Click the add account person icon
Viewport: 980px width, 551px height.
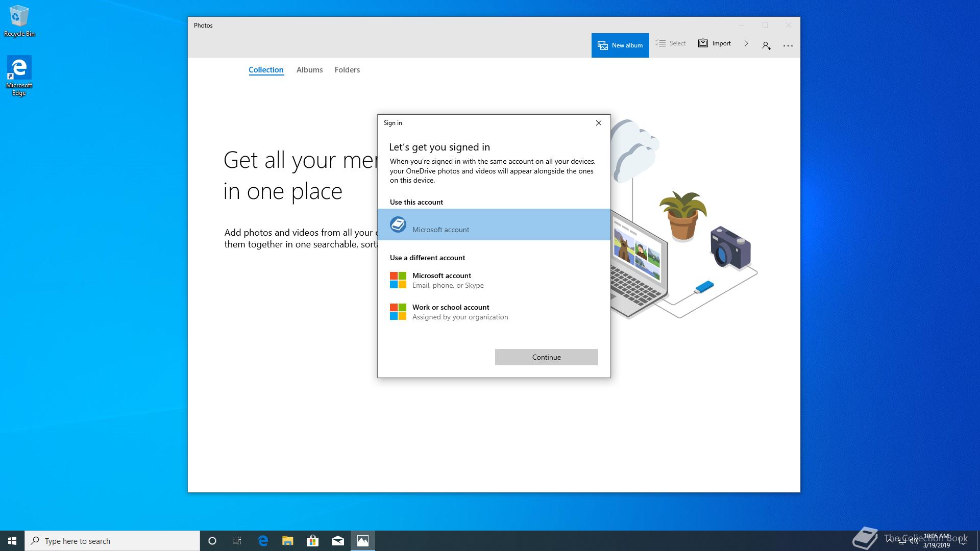point(766,45)
